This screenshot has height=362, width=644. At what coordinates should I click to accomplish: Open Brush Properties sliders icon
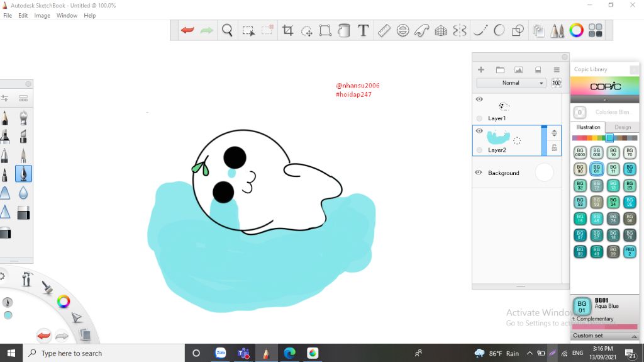click(x=4, y=98)
